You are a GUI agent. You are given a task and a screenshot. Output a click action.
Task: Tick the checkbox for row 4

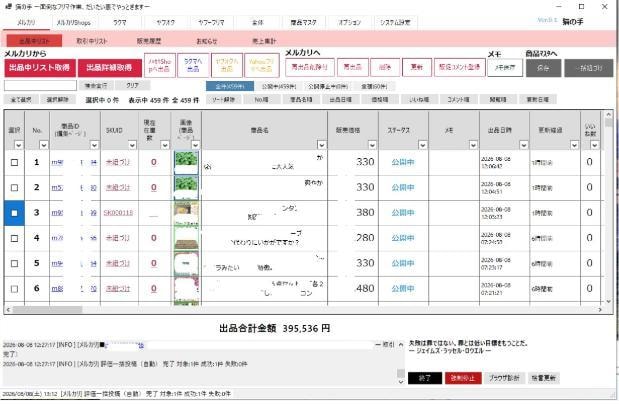click(14, 238)
